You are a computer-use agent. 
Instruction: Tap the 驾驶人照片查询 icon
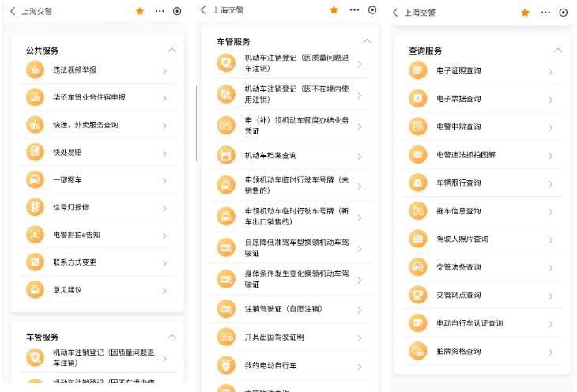[417, 239]
